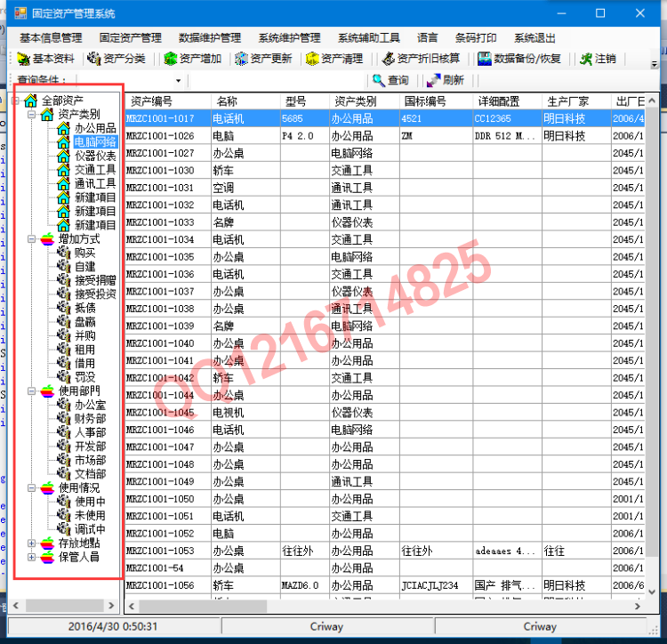Viewport: 667px width, 644px height.
Task: Collapse the 资产类别 tree node
Action: tap(31, 115)
